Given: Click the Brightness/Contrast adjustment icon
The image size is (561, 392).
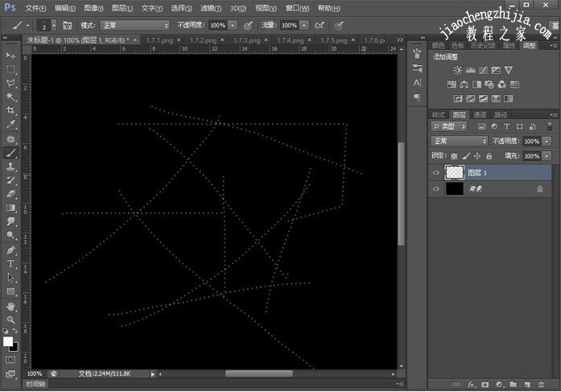Looking at the screenshot, I should 457,71.
